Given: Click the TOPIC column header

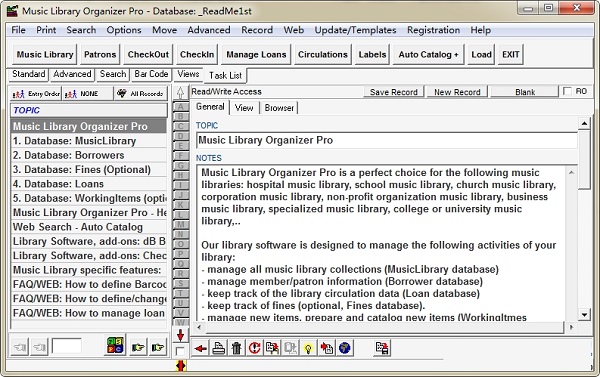Looking at the screenshot, I should (88, 110).
